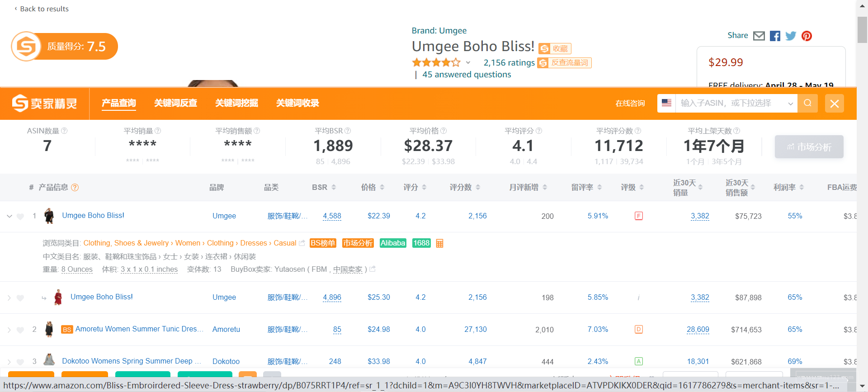
Task: Sort the table by 留评率
Action: click(599, 187)
